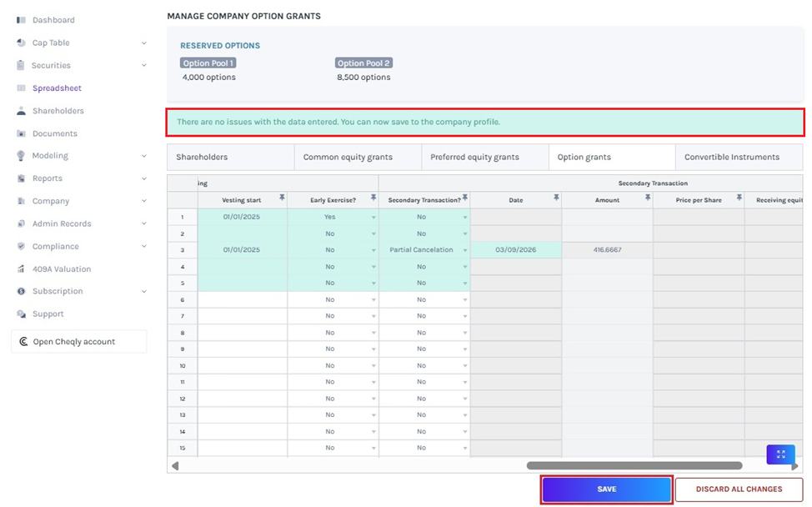Open the Partial Cancelation dropdown in row 3

[464, 249]
